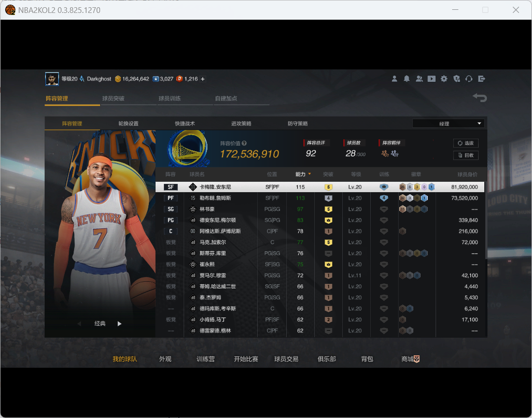Click 勒布朗.詹姆斯's blue training level 4 icon
Screen dimensions: 532x418
pos(384,198)
